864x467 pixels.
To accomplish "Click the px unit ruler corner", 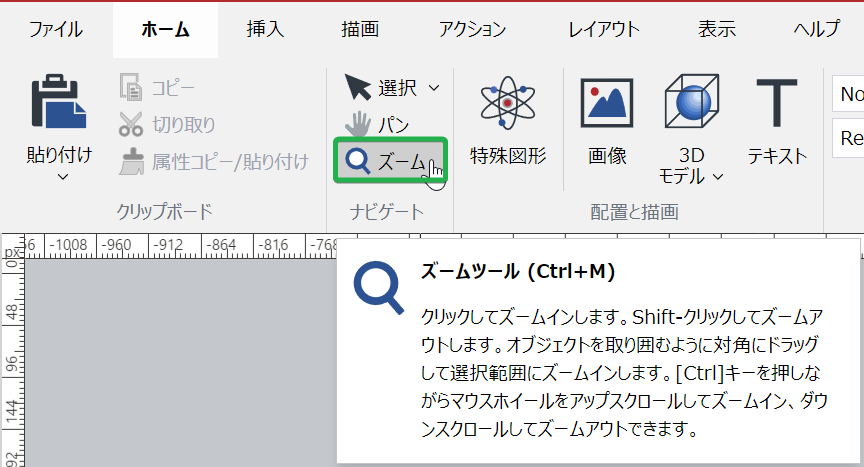I will pos(13,252).
